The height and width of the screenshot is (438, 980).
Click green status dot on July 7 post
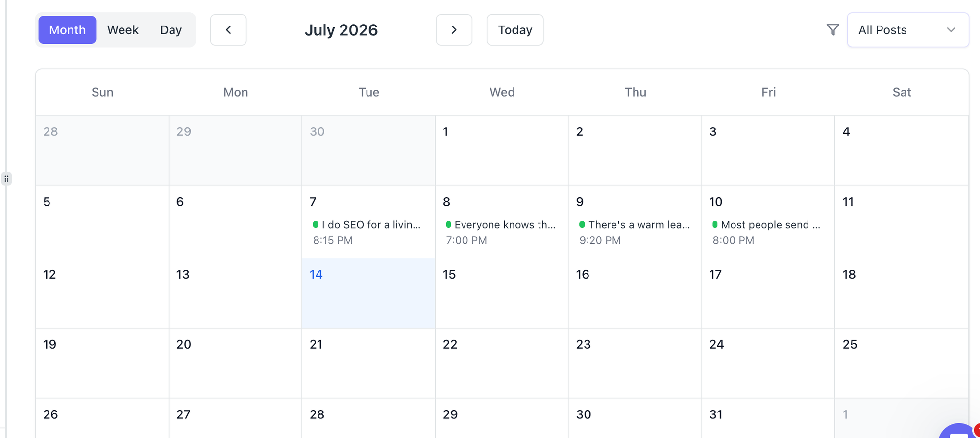click(316, 224)
